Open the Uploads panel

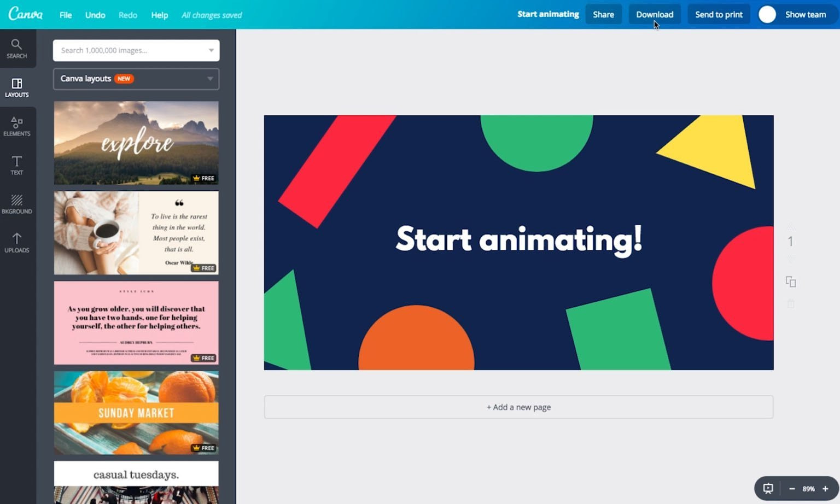pyautogui.click(x=17, y=243)
